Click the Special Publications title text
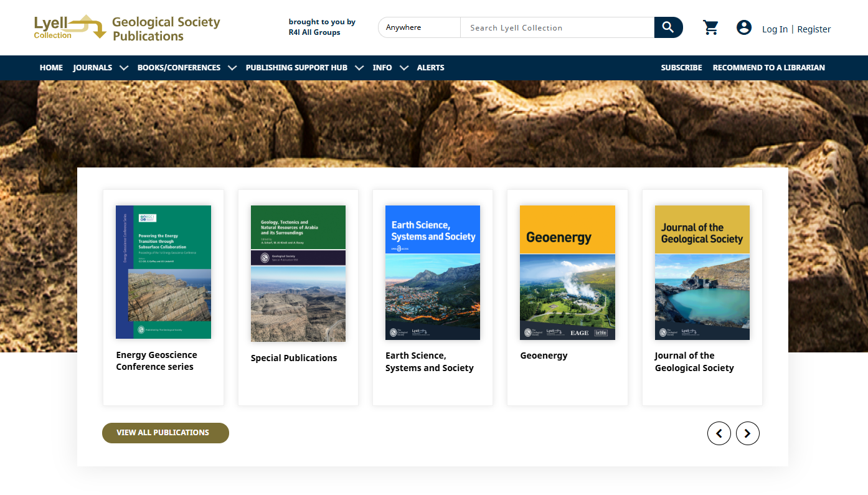868x495 pixels. tap(294, 358)
